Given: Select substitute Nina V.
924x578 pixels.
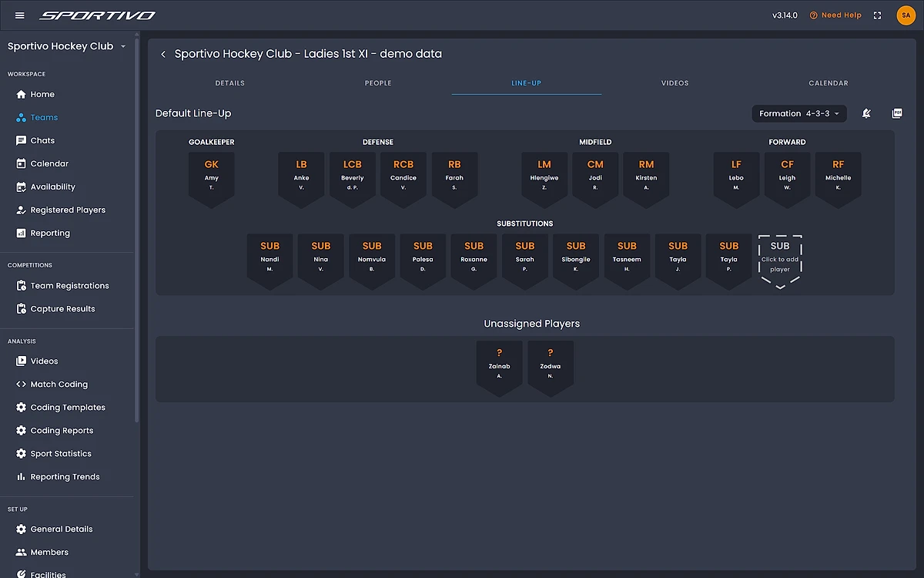Looking at the screenshot, I should (321, 260).
